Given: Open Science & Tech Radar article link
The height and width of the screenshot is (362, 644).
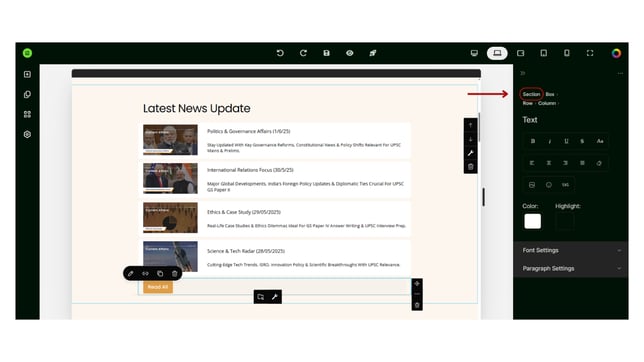Looking at the screenshot, I should (x=246, y=251).
